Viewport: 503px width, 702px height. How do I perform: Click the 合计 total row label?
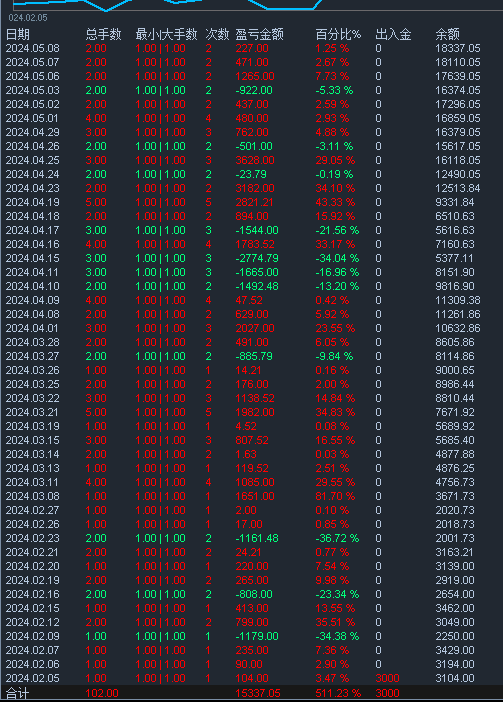[x=17, y=693]
